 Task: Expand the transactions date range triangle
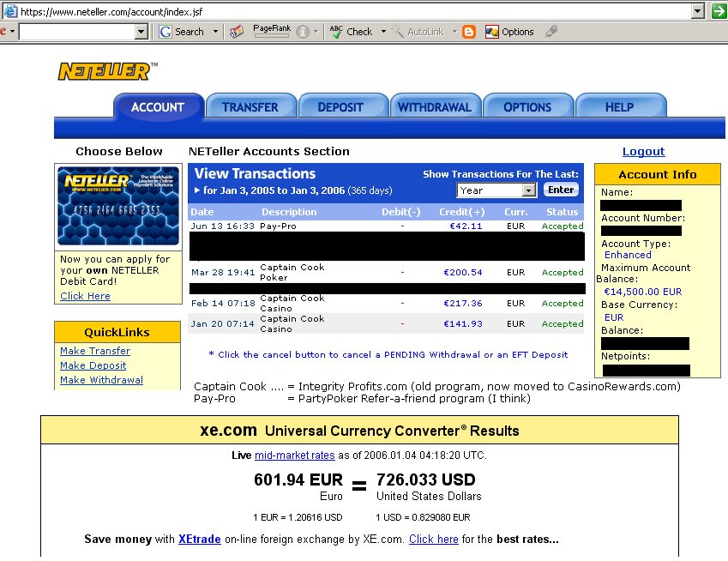tap(197, 190)
